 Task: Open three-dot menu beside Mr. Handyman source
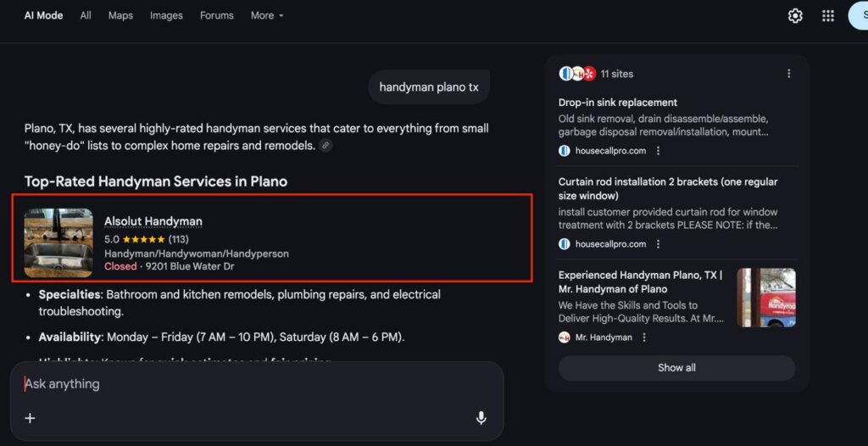tap(644, 337)
